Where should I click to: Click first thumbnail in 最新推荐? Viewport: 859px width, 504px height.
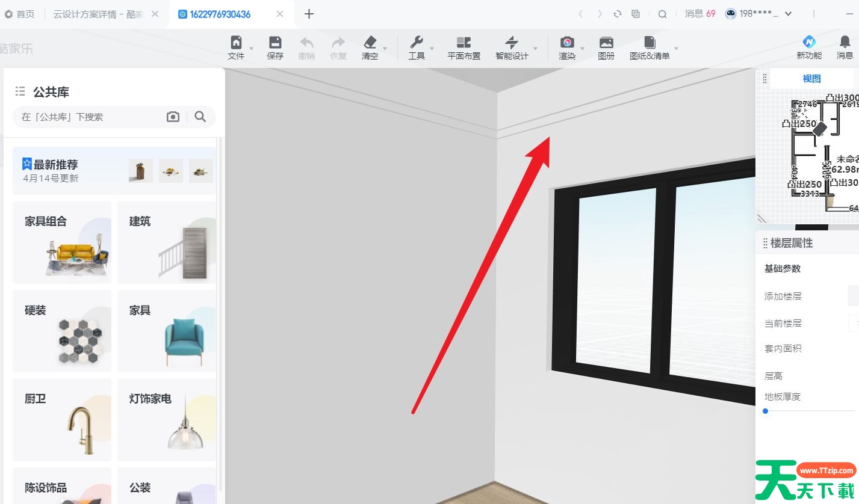click(x=141, y=171)
